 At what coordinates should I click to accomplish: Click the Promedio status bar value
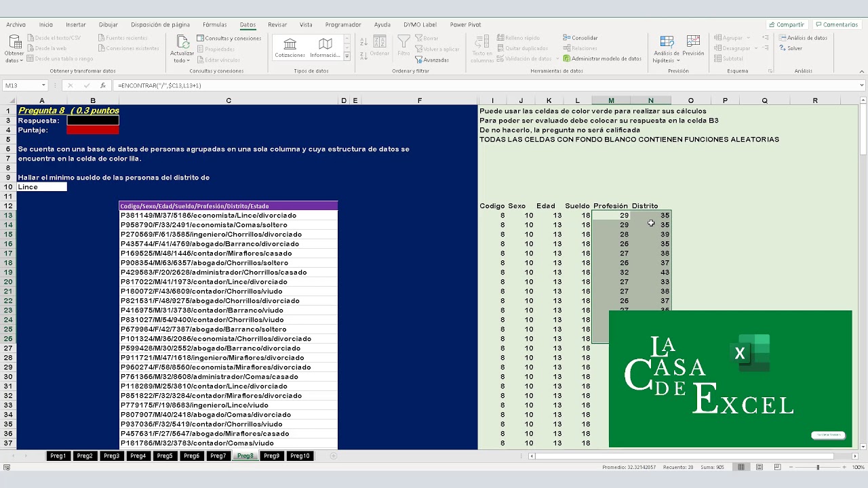[629, 467]
